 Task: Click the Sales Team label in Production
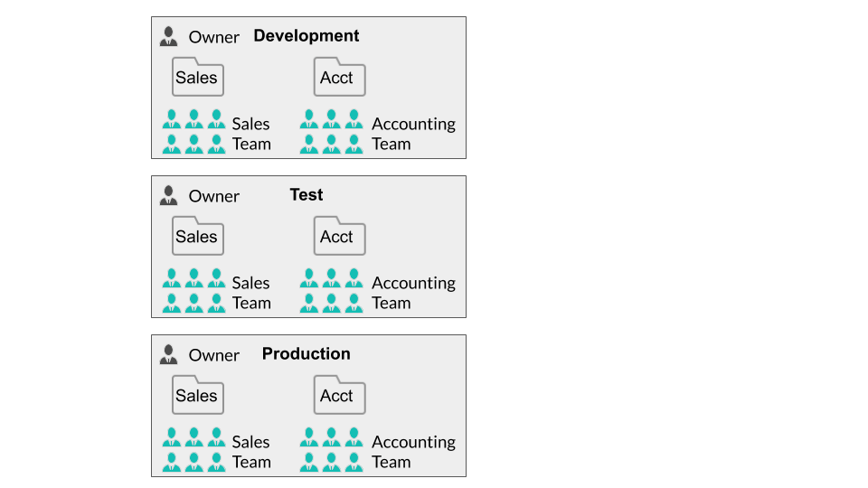tap(251, 452)
